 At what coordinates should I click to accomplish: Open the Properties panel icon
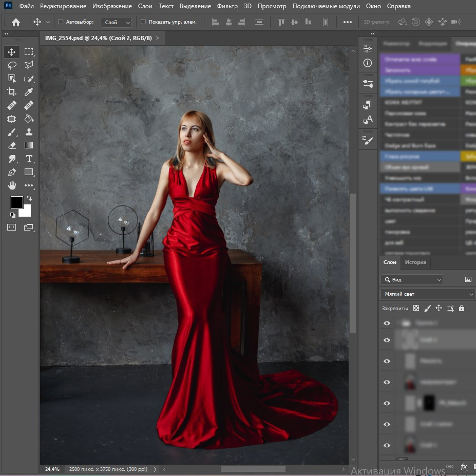pyautogui.click(x=368, y=48)
